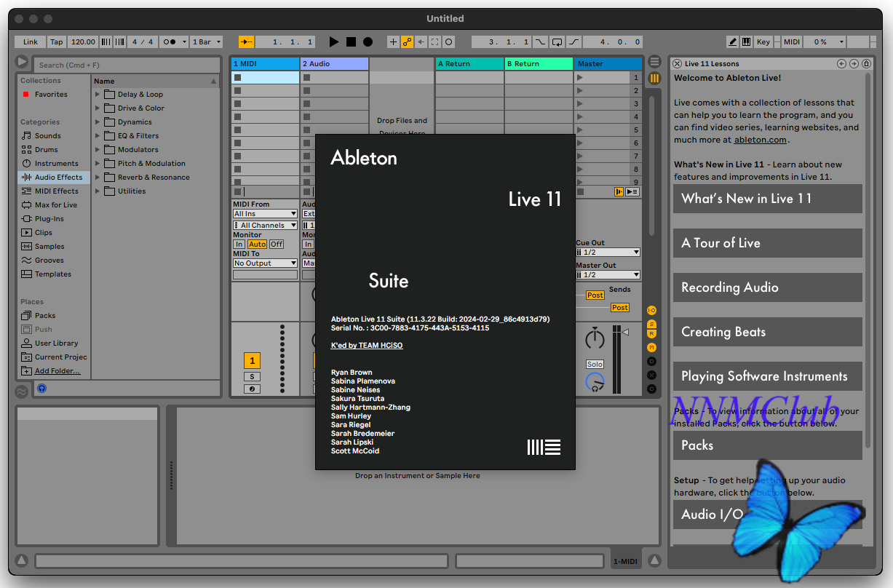Screen dimensions: 893x588
Task: Click the Re-enable Automation arrow icon
Action: 421,42
